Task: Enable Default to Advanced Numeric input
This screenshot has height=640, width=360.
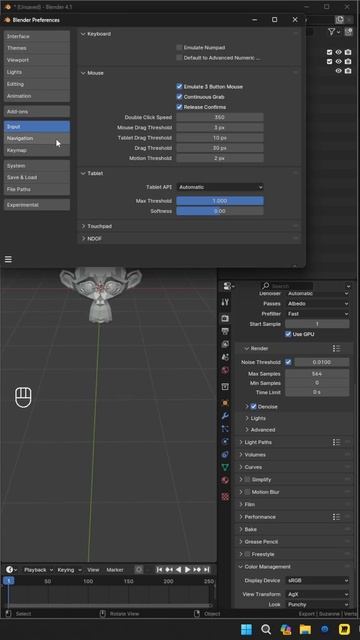Action: point(179,58)
